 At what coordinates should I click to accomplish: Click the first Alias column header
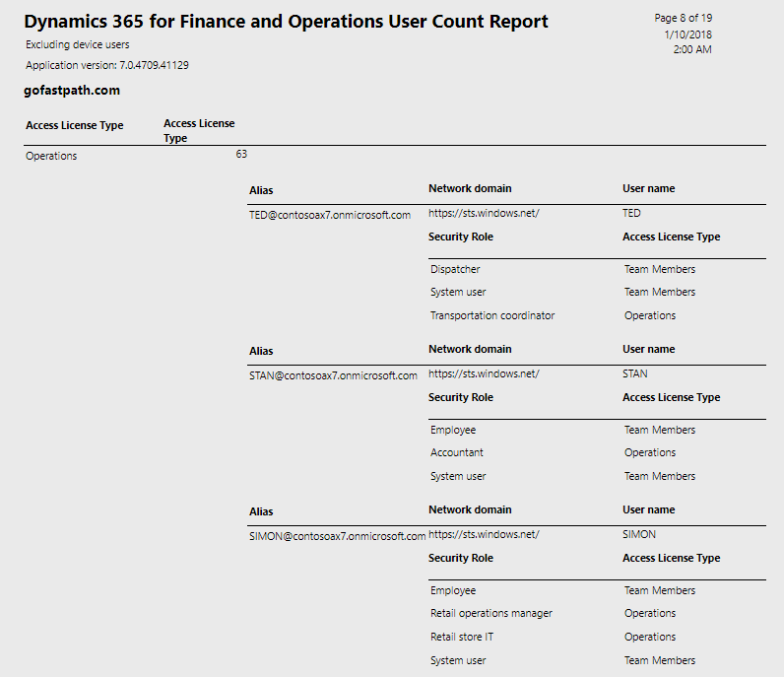pyautogui.click(x=261, y=190)
